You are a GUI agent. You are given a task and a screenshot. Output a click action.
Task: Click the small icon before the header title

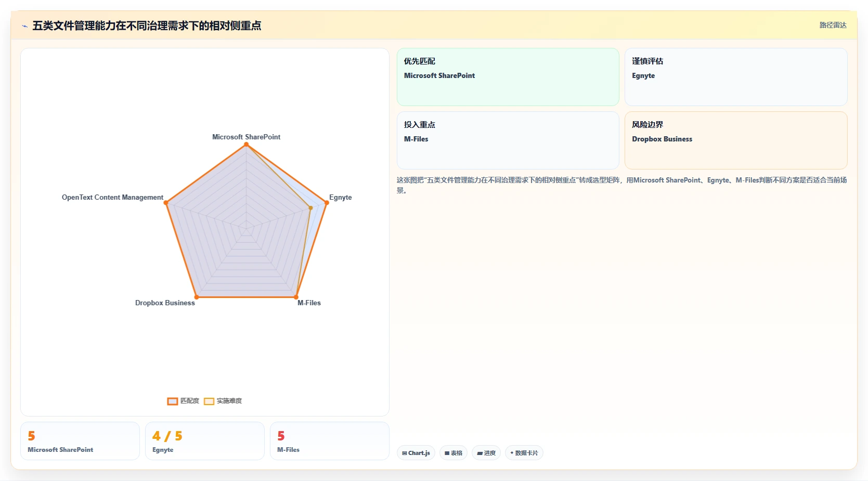[x=24, y=26]
